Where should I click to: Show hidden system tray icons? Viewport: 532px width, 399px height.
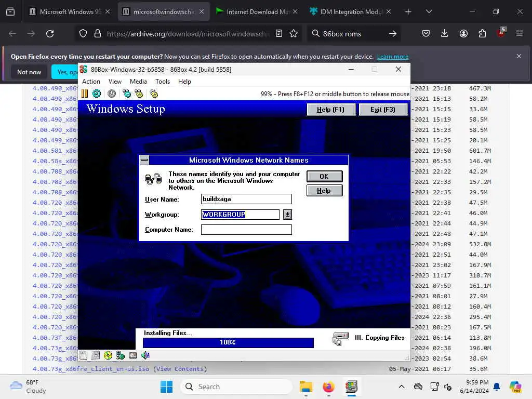402,387
